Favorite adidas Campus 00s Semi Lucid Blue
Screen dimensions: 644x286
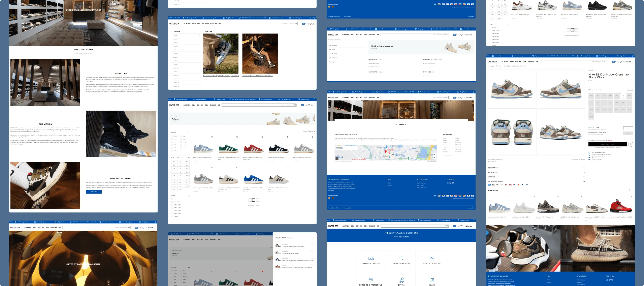262,167
